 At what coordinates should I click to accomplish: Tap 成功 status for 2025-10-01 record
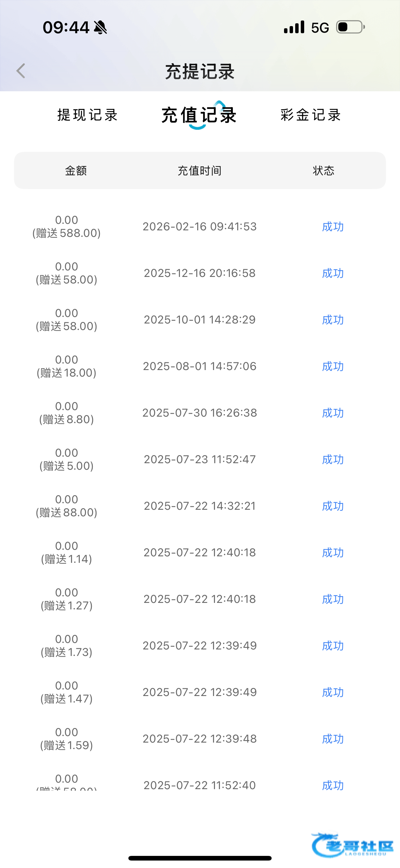333,320
